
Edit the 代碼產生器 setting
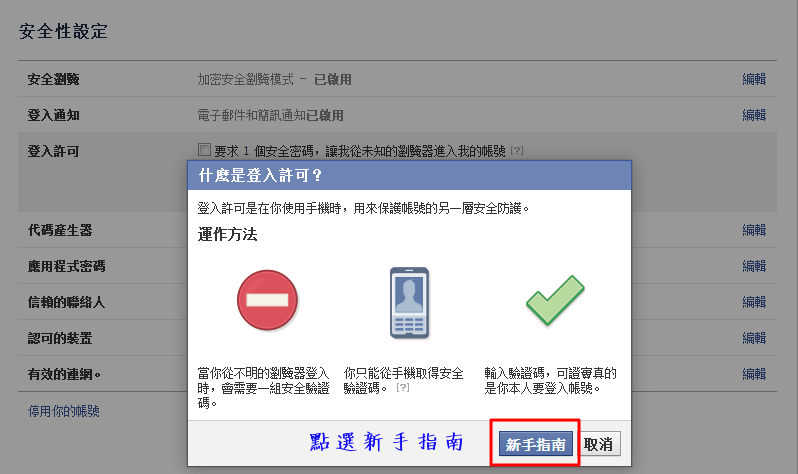tap(754, 230)
